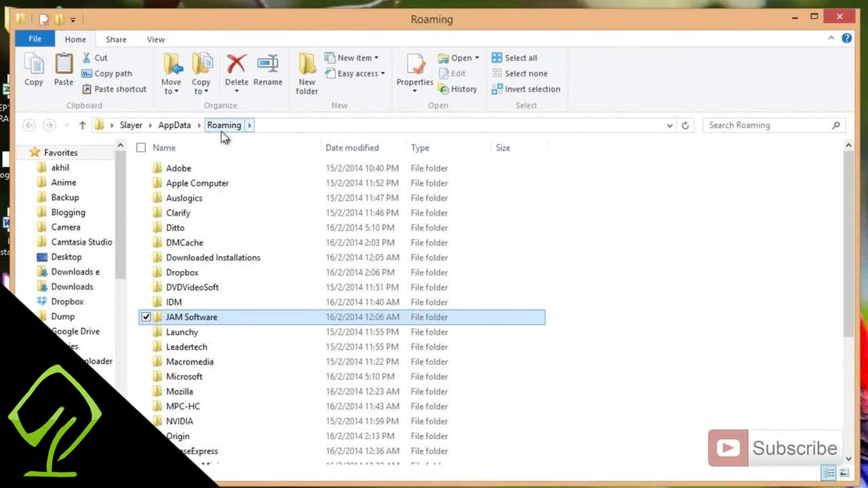Create a New folder from the ribbon

tap(307, 73)
